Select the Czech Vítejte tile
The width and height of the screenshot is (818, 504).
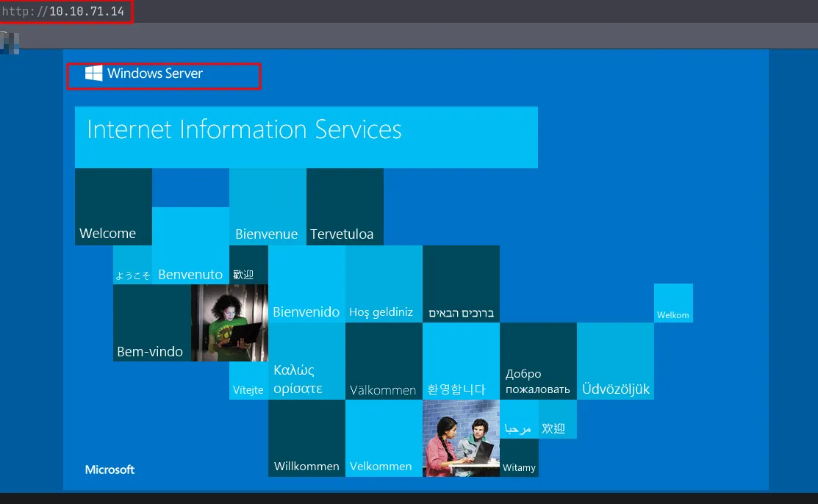click(248, 381)
